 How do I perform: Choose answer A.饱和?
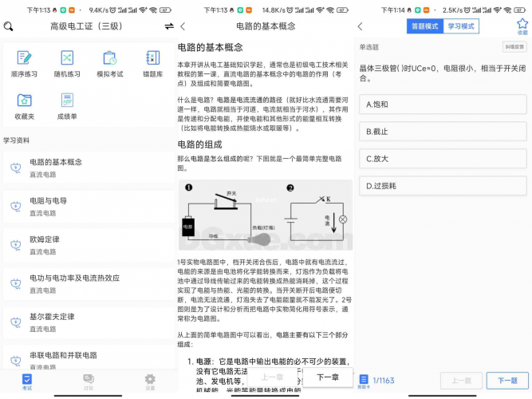click(x=443, y=105)
